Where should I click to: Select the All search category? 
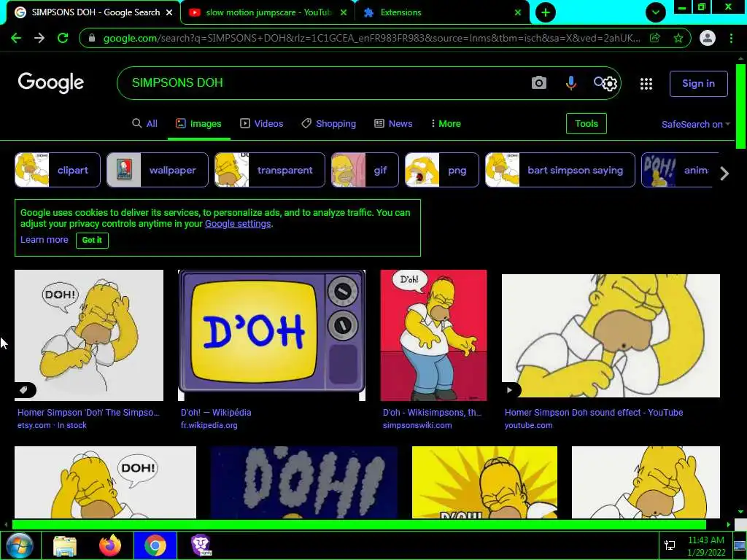[x=145, y=124]
